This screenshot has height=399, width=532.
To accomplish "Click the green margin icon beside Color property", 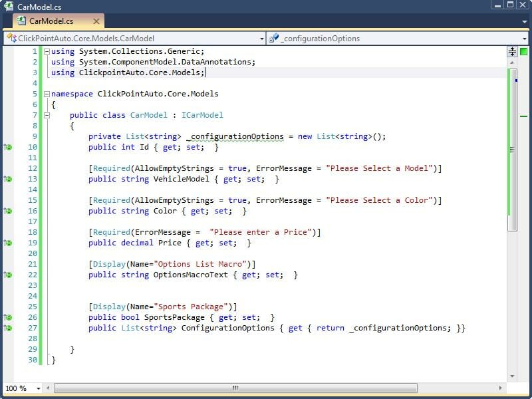I will [x=8, y=210].
